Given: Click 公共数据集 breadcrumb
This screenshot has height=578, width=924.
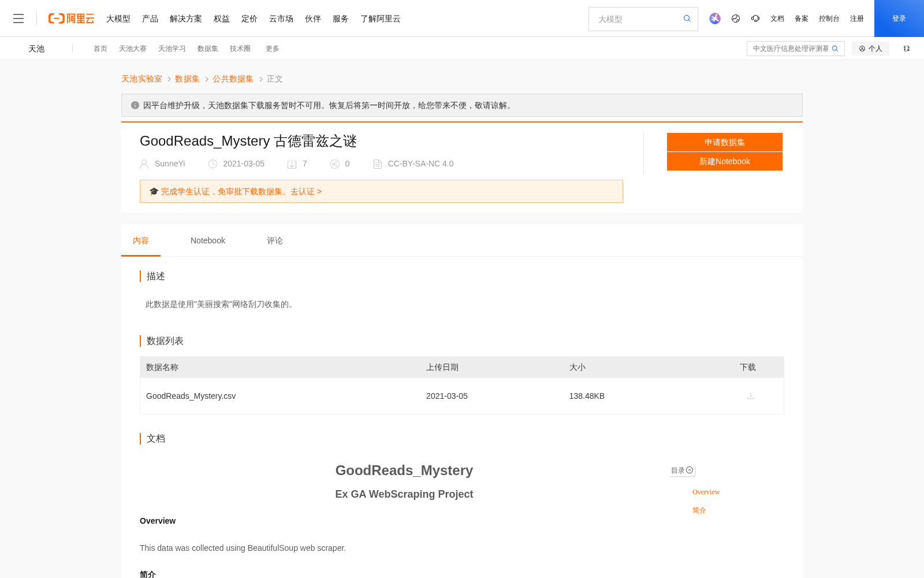Looking at the screenshot, I should click(233, 79).
